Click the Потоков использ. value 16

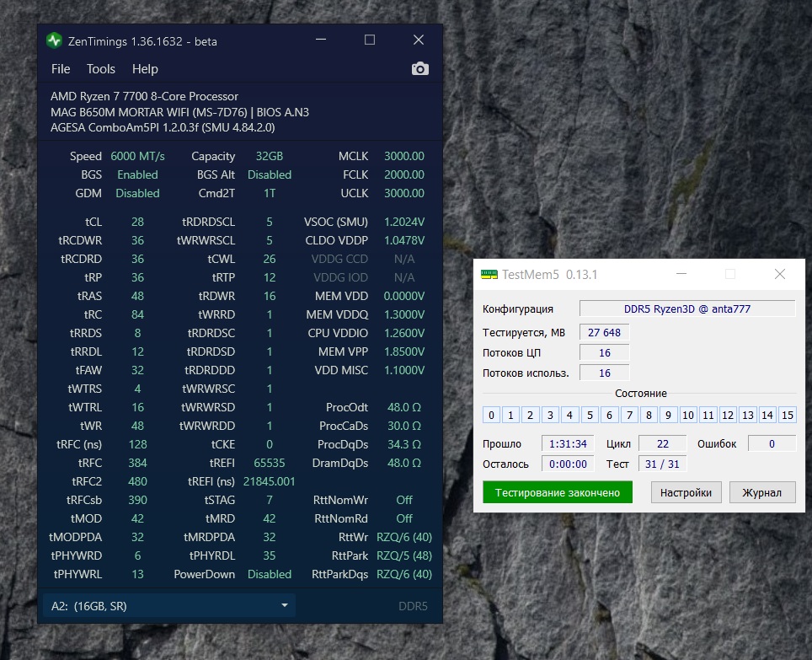pos(604,373)
